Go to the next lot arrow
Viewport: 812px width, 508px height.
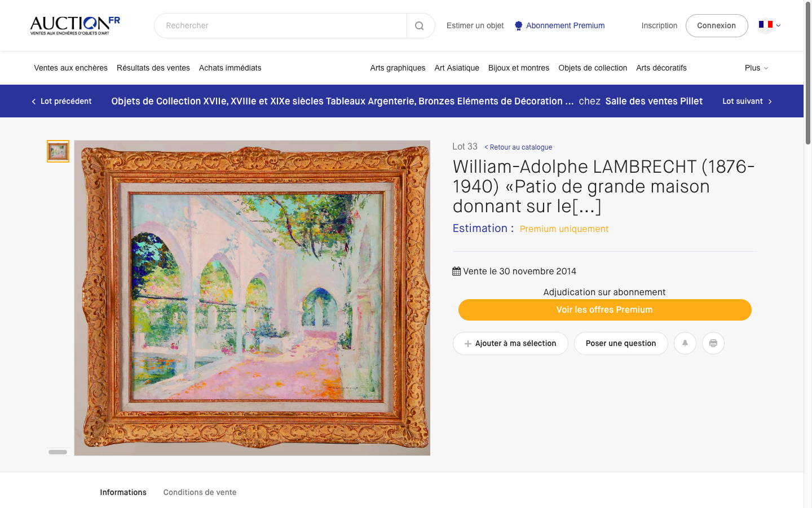click(x=770, y=102)
